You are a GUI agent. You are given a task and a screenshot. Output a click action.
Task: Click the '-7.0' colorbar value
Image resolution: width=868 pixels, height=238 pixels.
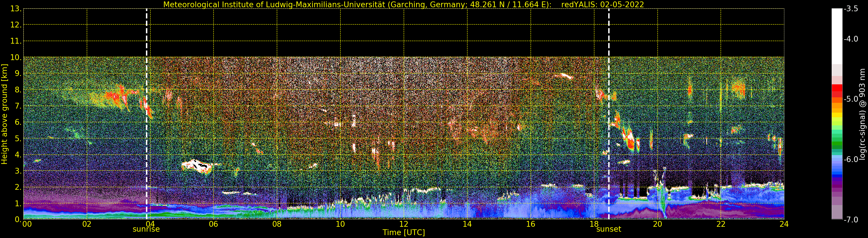(851, 220)
